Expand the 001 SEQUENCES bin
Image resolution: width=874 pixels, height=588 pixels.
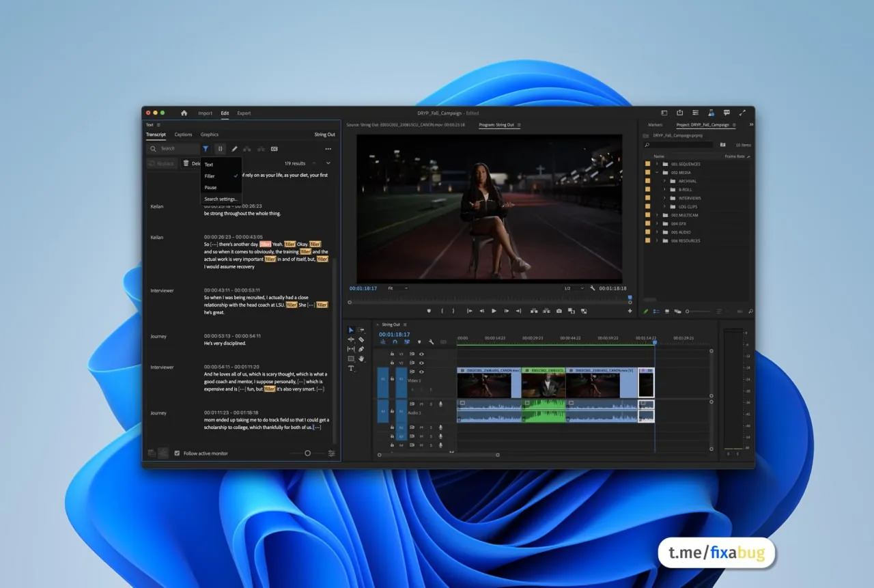tap(657, 164)
